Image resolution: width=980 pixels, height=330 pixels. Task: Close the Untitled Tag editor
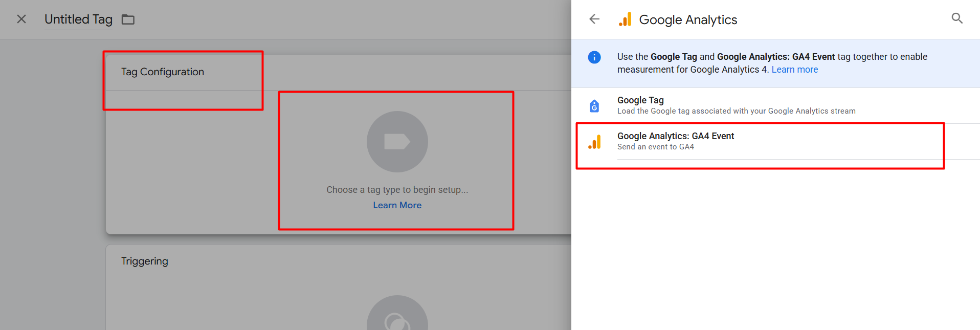coord(21,19)
